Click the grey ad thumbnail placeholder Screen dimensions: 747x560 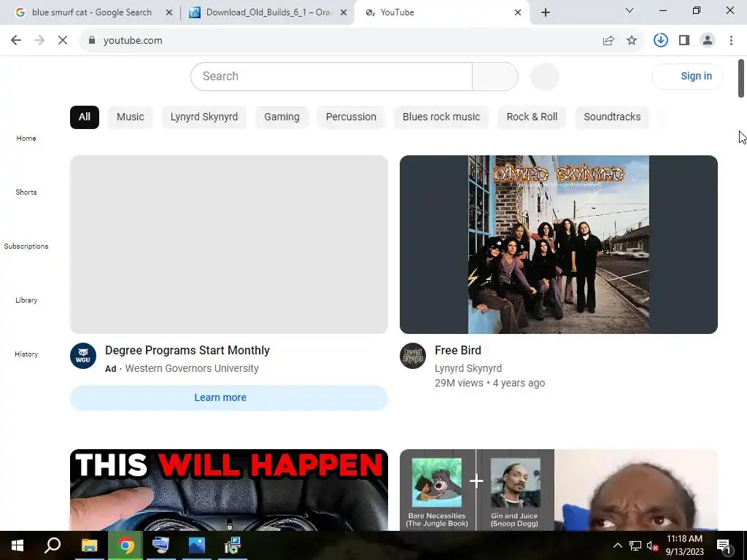(229, 245)
